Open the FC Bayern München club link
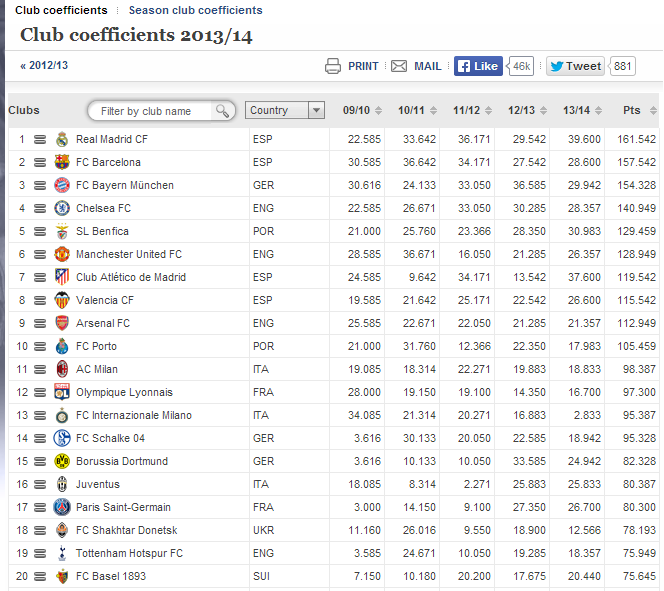Image resolution: width=664 pixels, height=591 pixels. (125, 185)
